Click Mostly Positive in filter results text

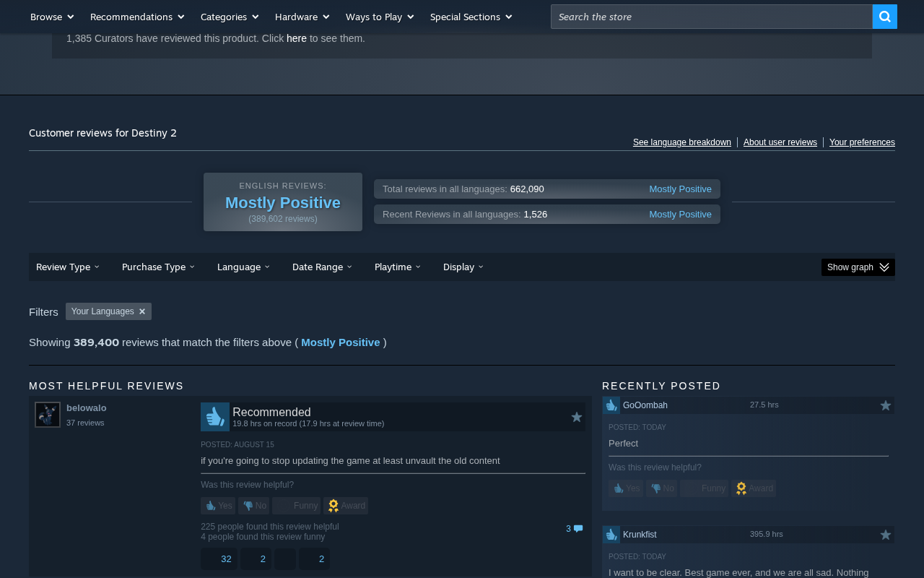(341, 342)
